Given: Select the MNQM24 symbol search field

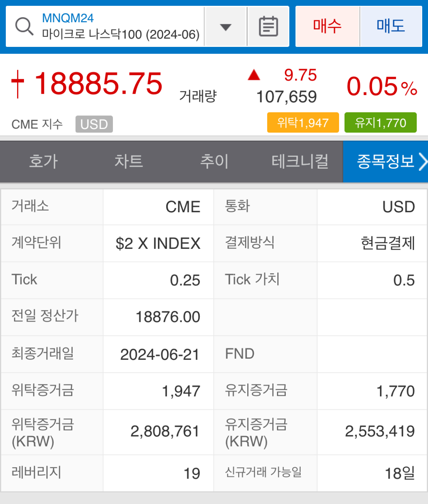Looking at the screenshot, I should click(x=105, y=27).
